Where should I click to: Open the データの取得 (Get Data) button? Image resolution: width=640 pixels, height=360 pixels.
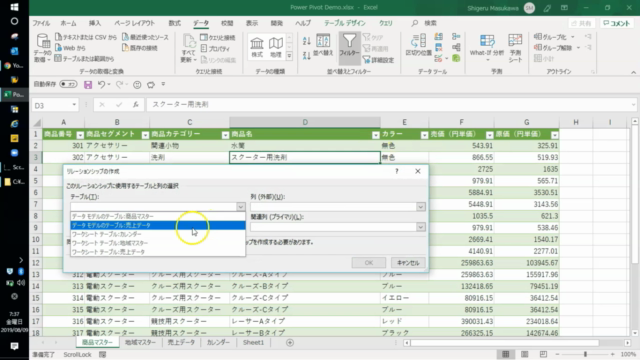(42, 48)
